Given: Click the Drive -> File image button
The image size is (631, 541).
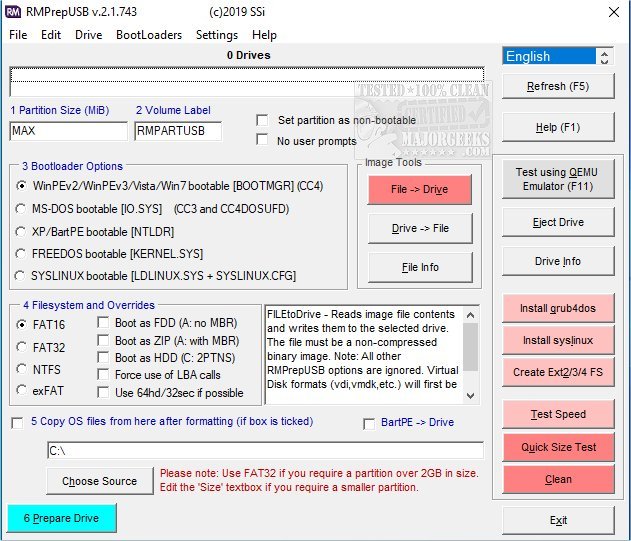Looking at the screenshot, I should 420,228.
